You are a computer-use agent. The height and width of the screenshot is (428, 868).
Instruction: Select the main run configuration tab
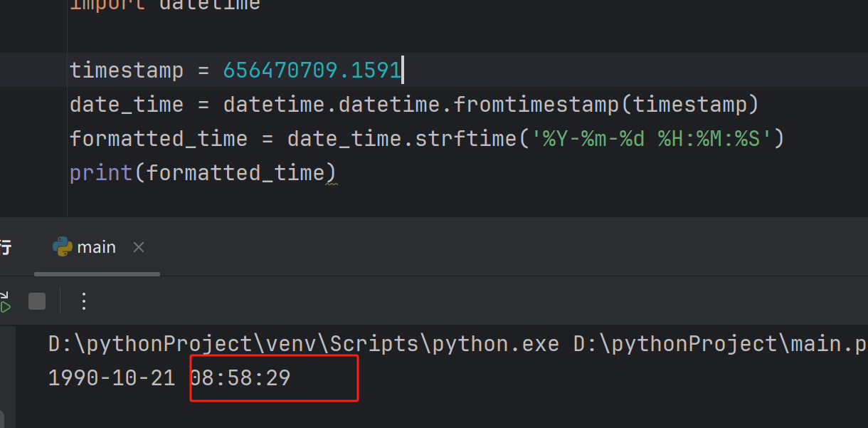[x=96, y=247]
